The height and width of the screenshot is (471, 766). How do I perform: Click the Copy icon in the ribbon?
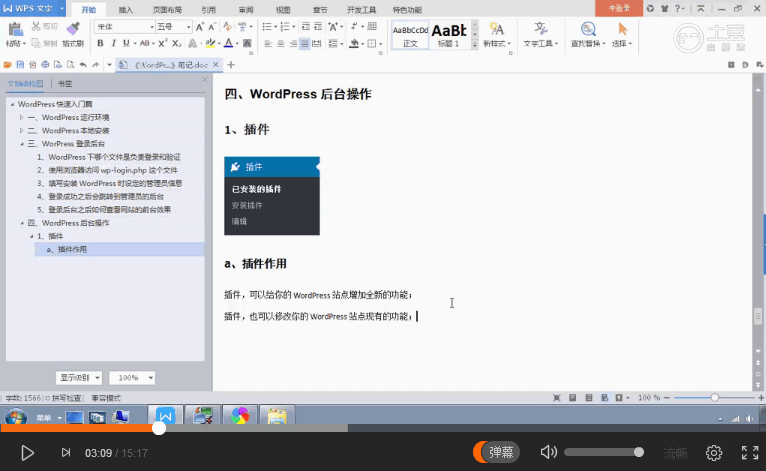36,43
